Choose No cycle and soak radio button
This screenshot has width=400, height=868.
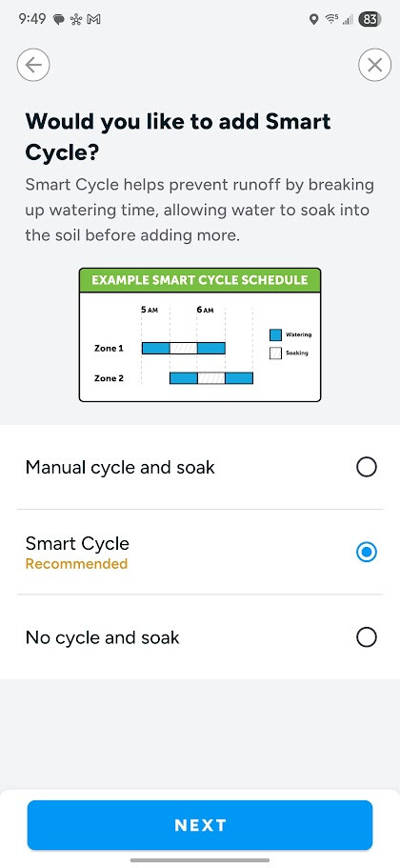pyautogui.click(x=367, y=637)
